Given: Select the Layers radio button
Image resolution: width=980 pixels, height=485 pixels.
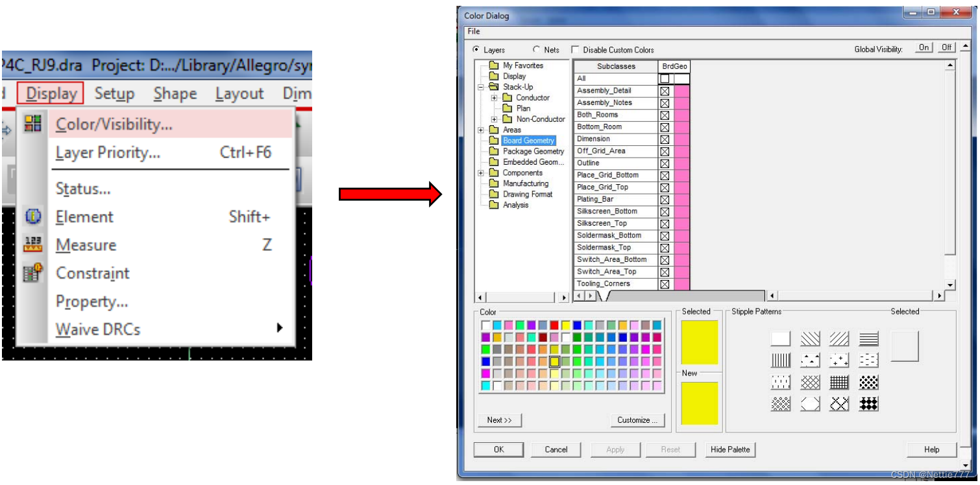Looking at the screenshot, I should point(476,49).
